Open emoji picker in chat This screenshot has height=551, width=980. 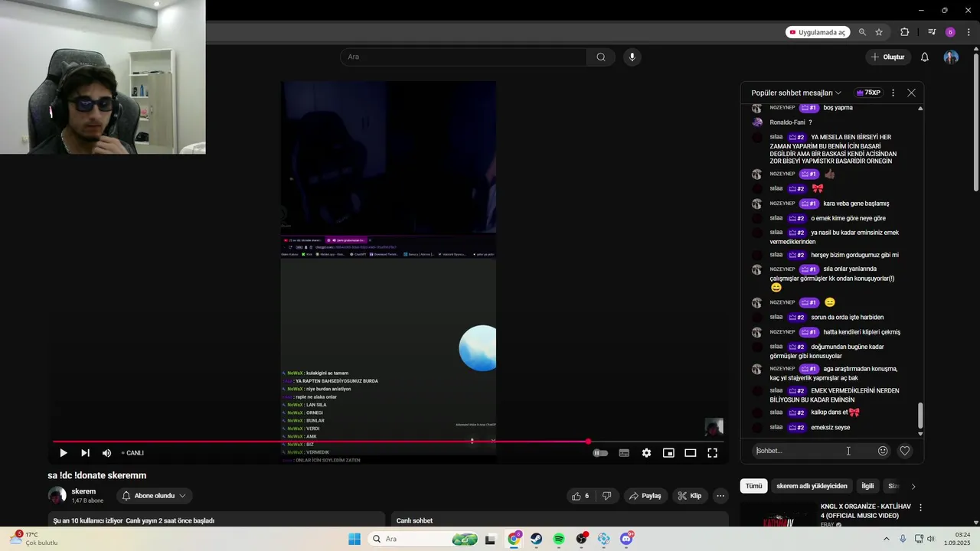[x=883, y=451]
